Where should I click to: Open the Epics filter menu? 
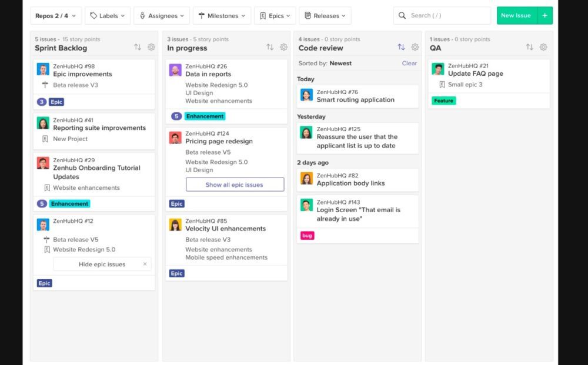pyautogui.click(x=275, y=16)
